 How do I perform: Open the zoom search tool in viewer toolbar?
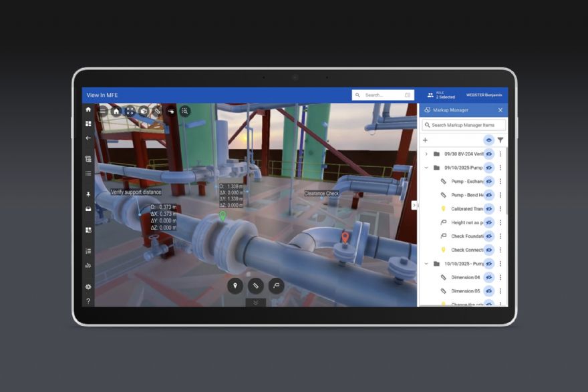pos(185,112)
